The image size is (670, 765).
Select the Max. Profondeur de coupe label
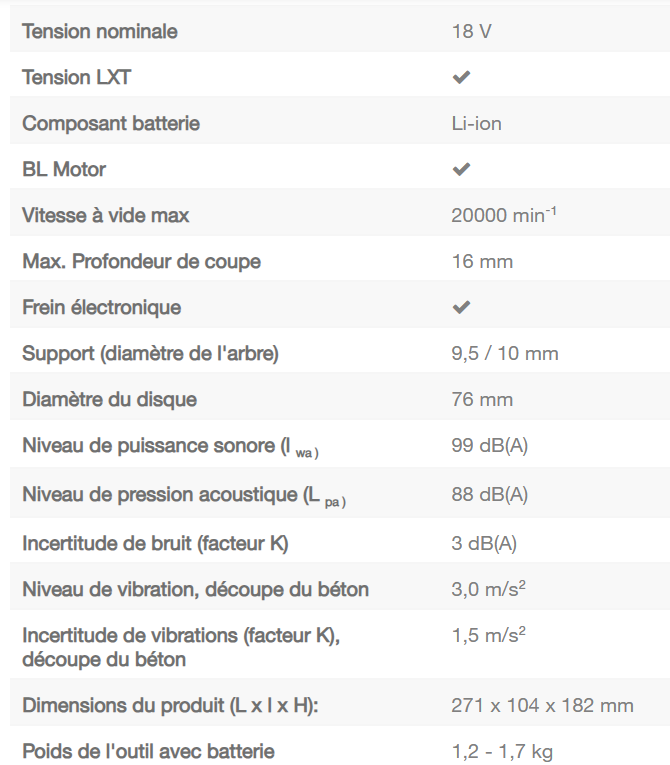pos(142,261)
